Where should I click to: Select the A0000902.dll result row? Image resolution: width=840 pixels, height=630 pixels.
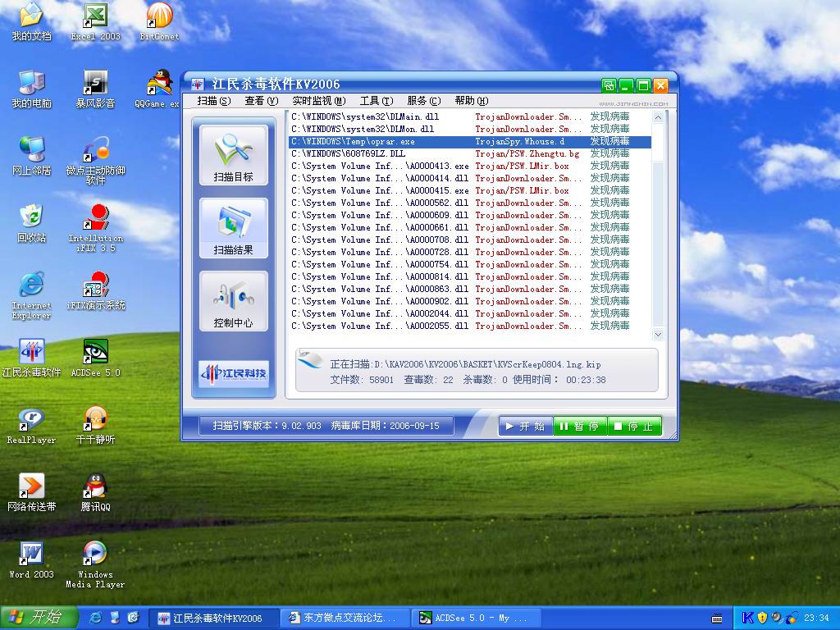pos(470,302)
